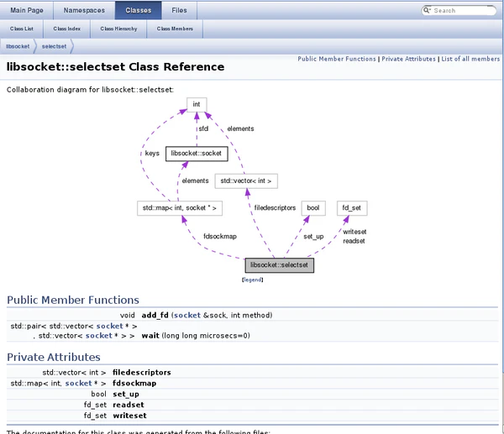
Task: Open the Class Members subtab
Action: coord(175,29)
